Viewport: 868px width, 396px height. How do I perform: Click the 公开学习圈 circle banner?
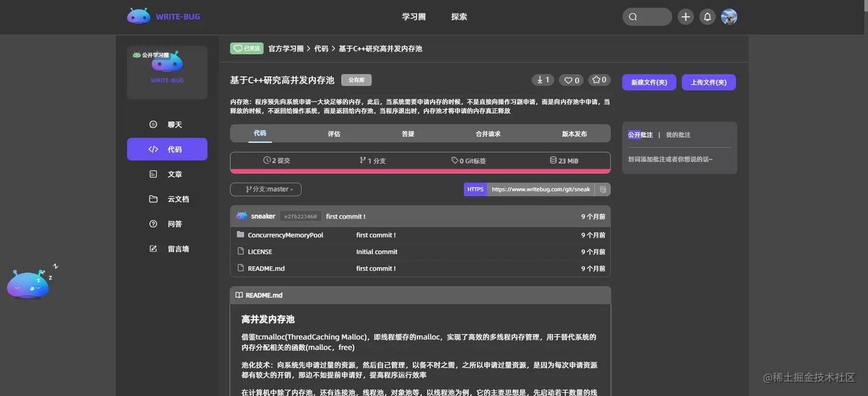[167, 72]
